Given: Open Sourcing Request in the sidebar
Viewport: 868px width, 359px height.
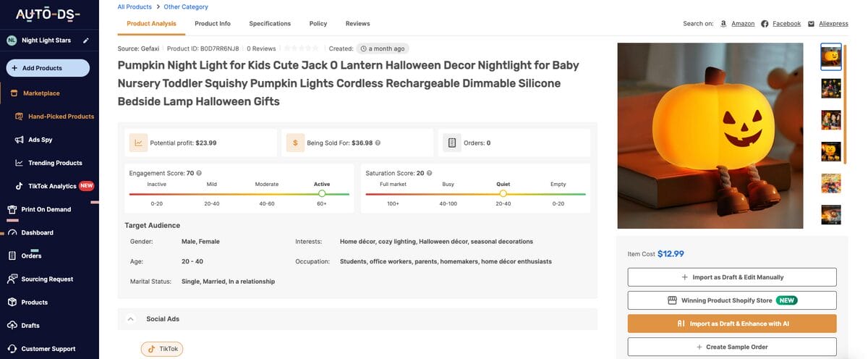Looking at the screenshot, I should (x=47, y=279).
